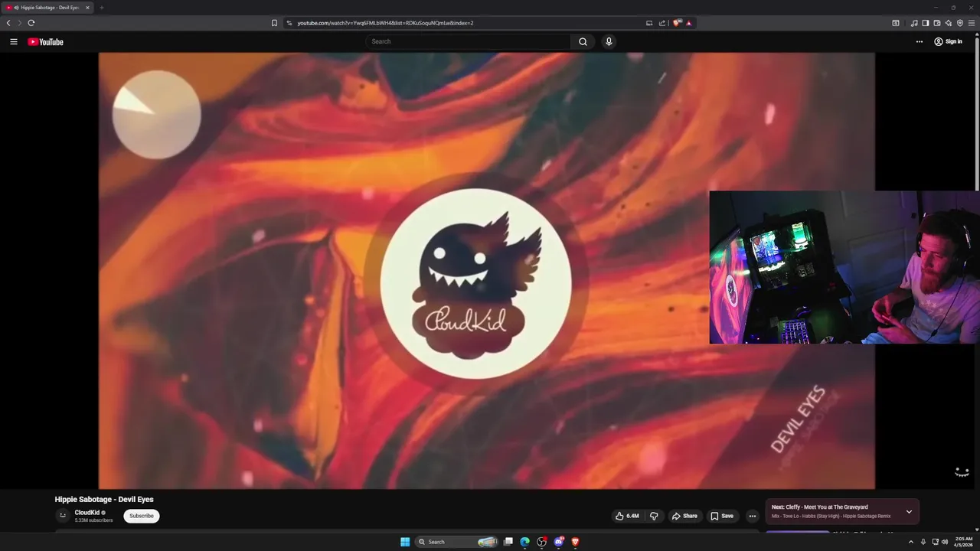Viewport: 980px width, 551px height.
Task: Show hidden system tray icons
Action: click(910, 542)
